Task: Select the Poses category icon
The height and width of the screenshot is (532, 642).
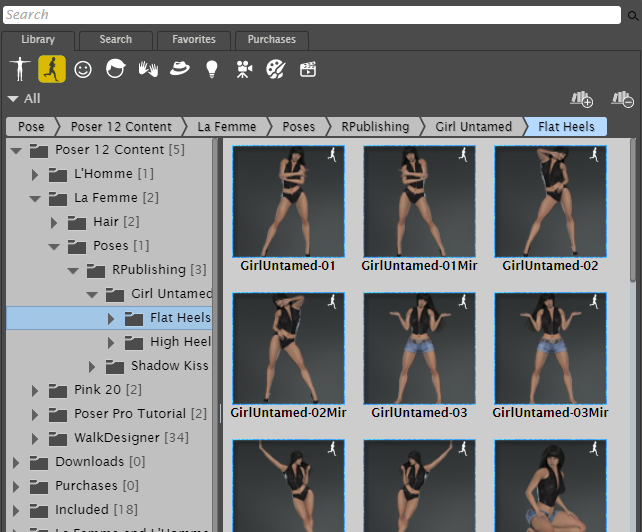Action: pyautogui.click(x=52, y=69)
